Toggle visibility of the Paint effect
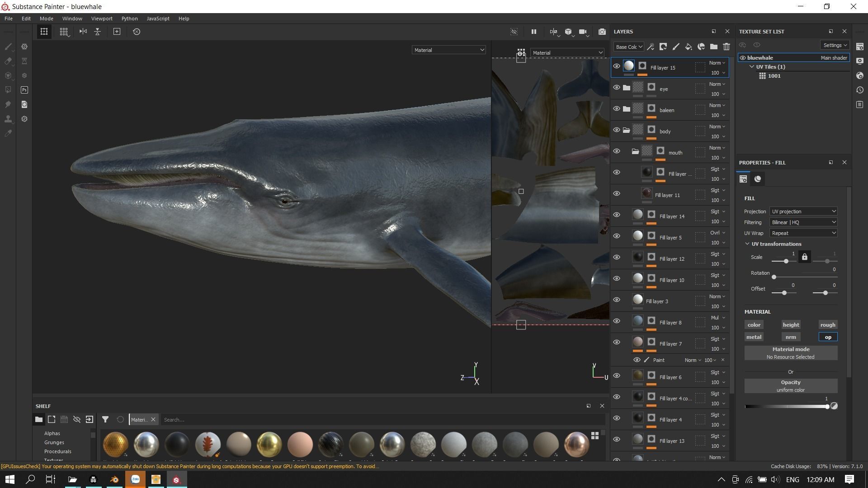The height and width of the screenshot is (488, 868). (637, 360)
